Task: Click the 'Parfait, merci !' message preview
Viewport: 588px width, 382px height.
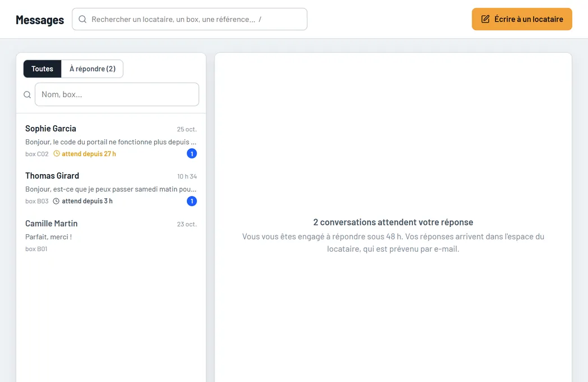Action: click(48, 237)
